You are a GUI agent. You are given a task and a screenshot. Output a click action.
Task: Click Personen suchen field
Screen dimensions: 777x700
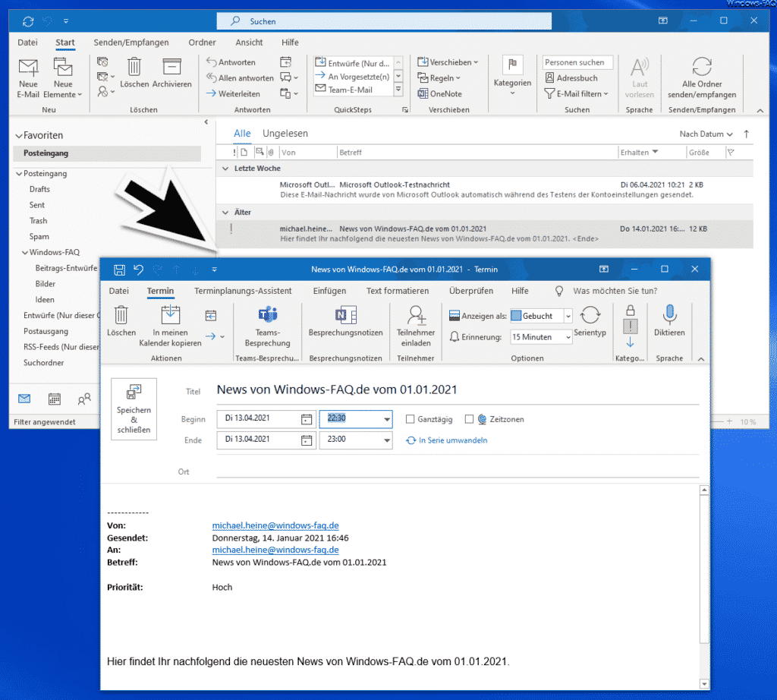click(577, 62)
